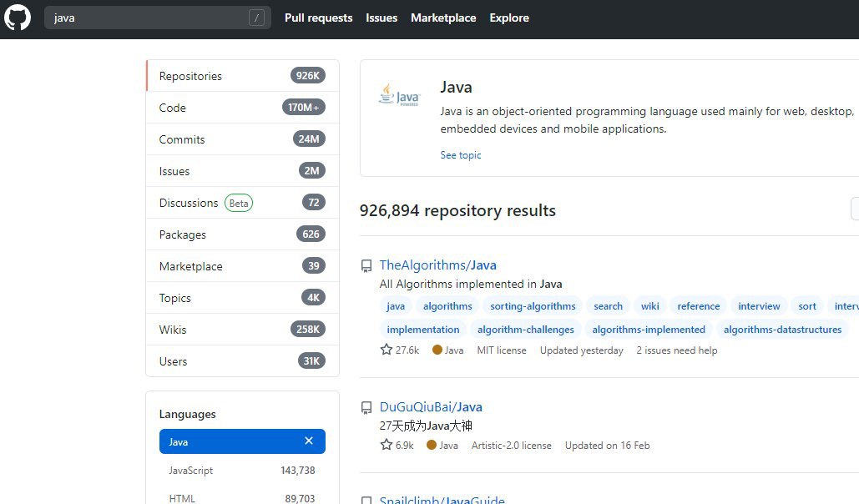The image size is (859, 504).
Task: Follow the See topic link
Action: click(x=461, y=155)
